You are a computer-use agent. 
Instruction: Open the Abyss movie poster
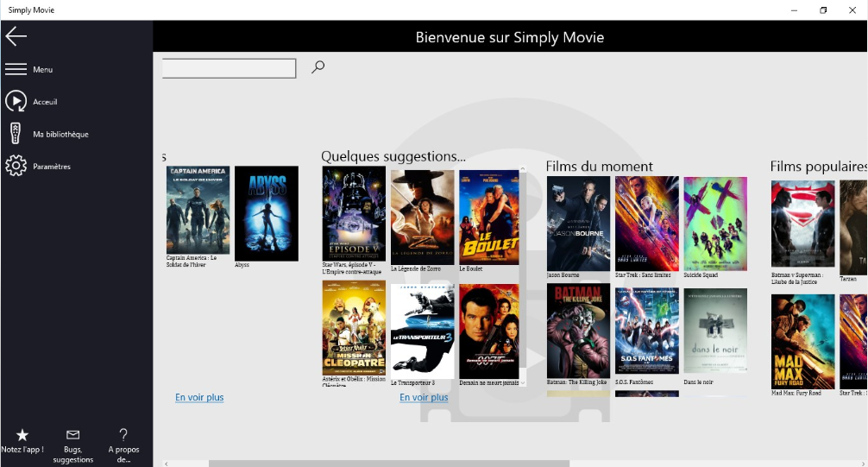click(267, 214)
